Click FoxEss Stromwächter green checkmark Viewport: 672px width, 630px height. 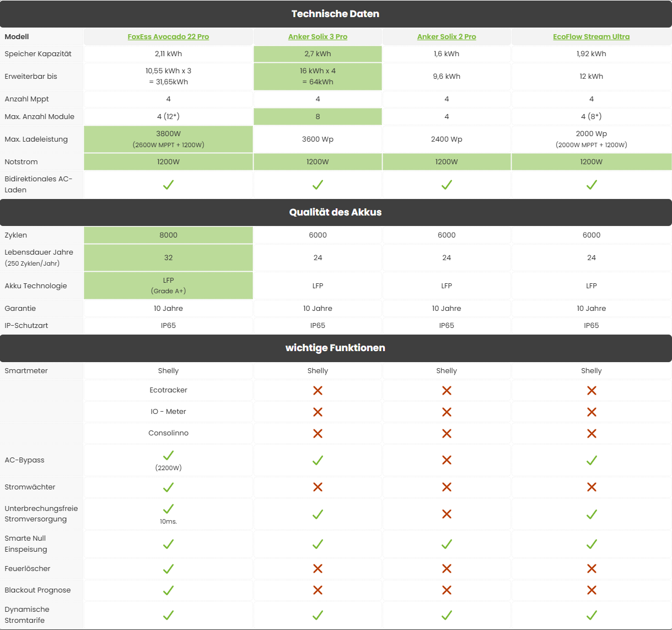pyautogui.click(x=168, y=487)
